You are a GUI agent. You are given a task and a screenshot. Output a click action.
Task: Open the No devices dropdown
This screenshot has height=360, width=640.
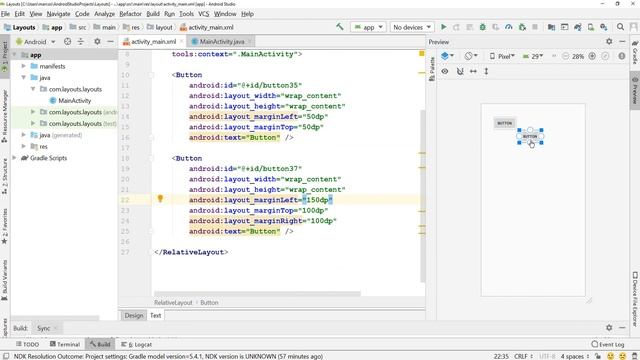pos(412,27)
